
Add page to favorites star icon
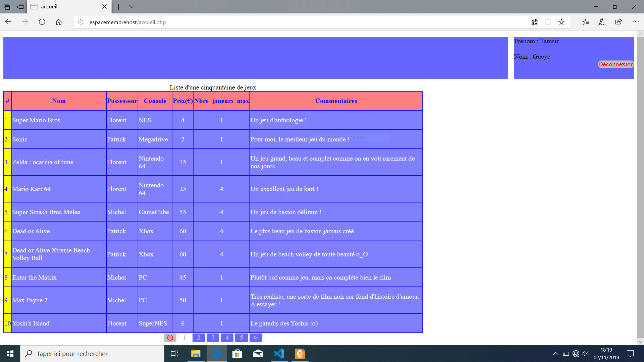[x=561, y=22]
